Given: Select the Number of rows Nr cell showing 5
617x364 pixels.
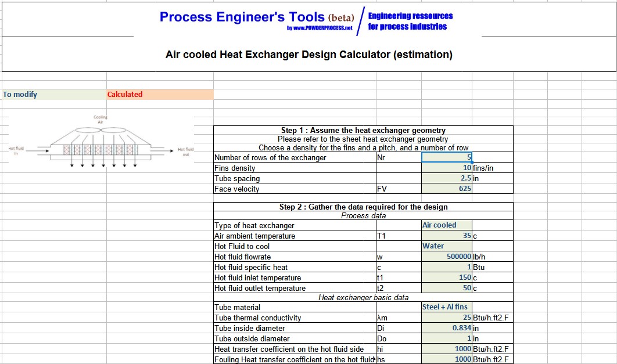Looking at the screenshot, I should (447, 157).
